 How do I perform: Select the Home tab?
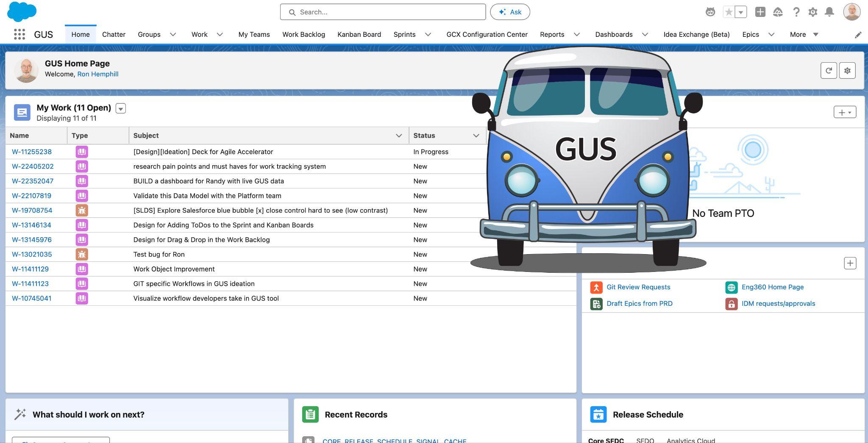[x=81, y=35]
